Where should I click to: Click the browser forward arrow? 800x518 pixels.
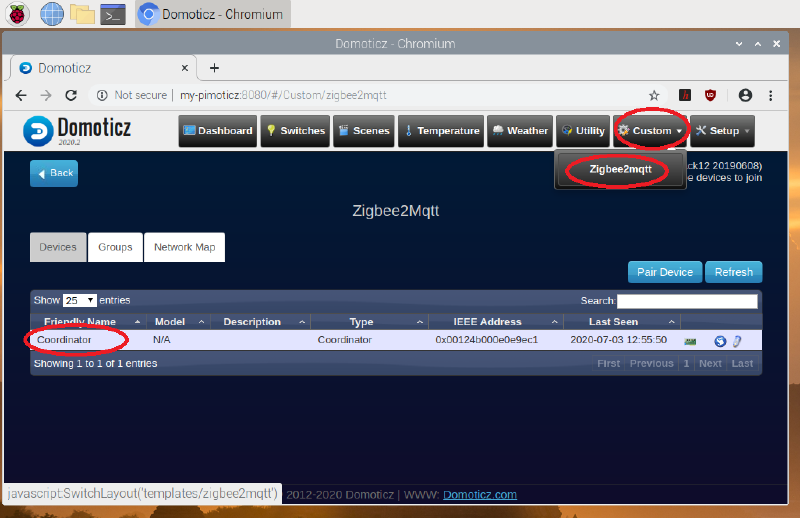click(x=46, y=95)
